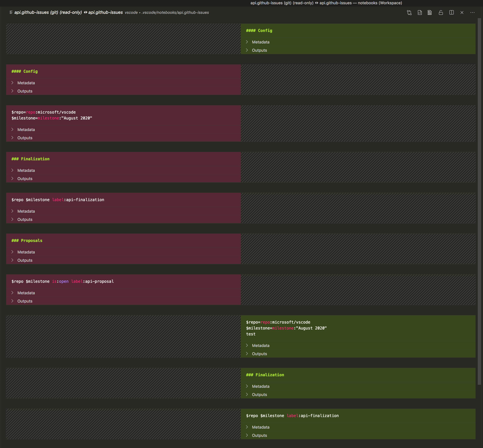Click the code file icon in toolbar

tap(420, 13)
